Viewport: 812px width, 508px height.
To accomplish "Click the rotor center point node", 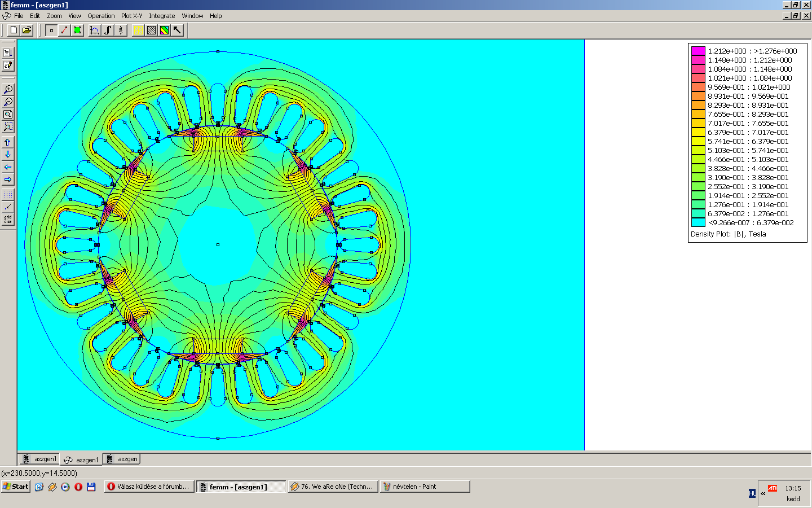I will 218,244.
